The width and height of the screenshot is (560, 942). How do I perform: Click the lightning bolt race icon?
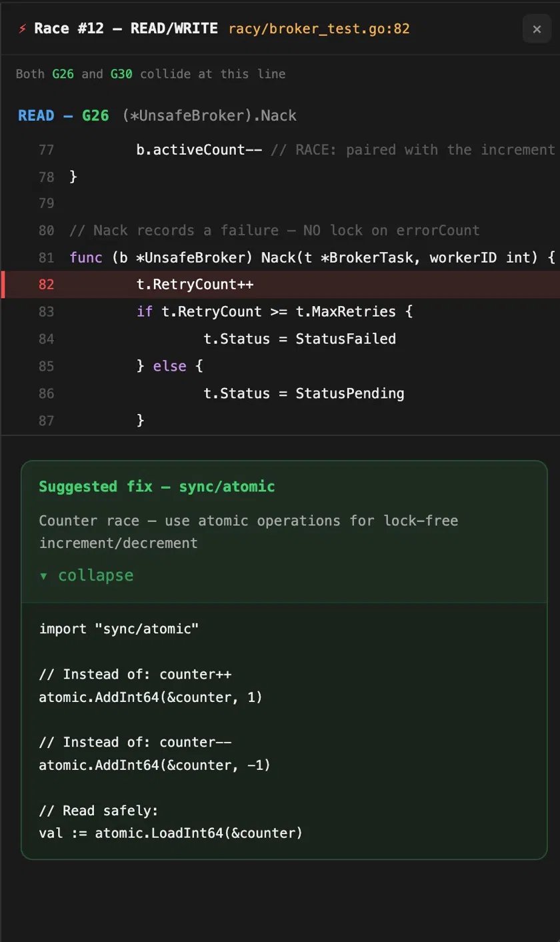[23, 29]
